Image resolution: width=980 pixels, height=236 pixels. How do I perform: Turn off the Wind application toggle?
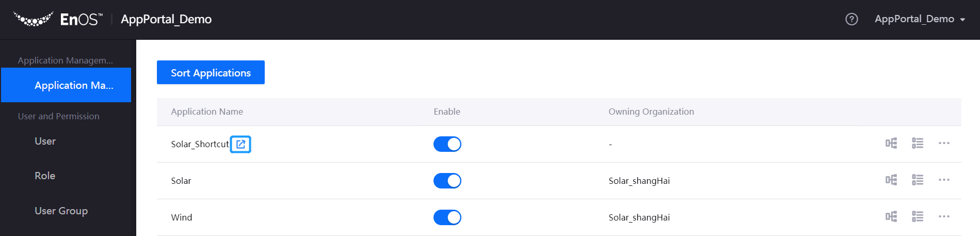pyautogui.click(x=447, y=217)
